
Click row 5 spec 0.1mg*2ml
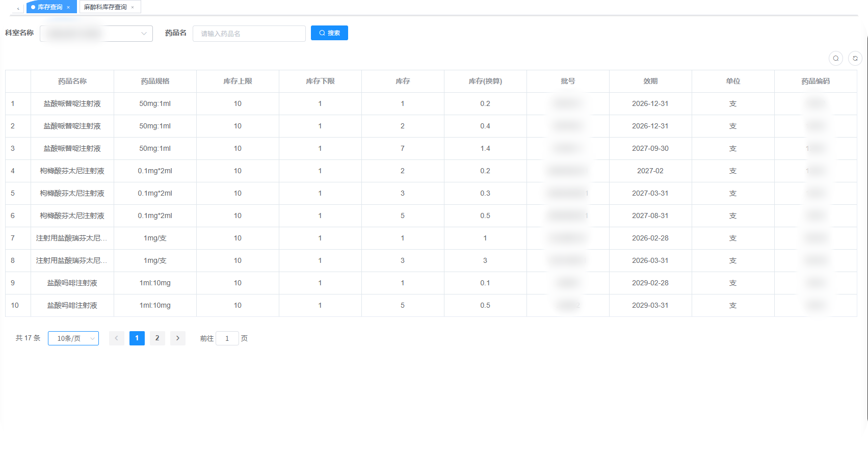155,194
